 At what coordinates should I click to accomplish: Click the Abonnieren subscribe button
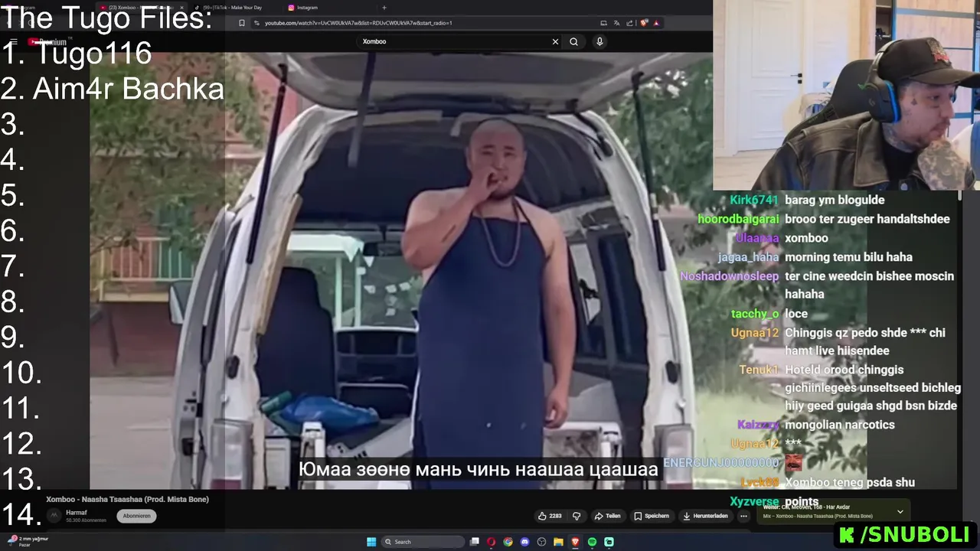pos(136,516)
